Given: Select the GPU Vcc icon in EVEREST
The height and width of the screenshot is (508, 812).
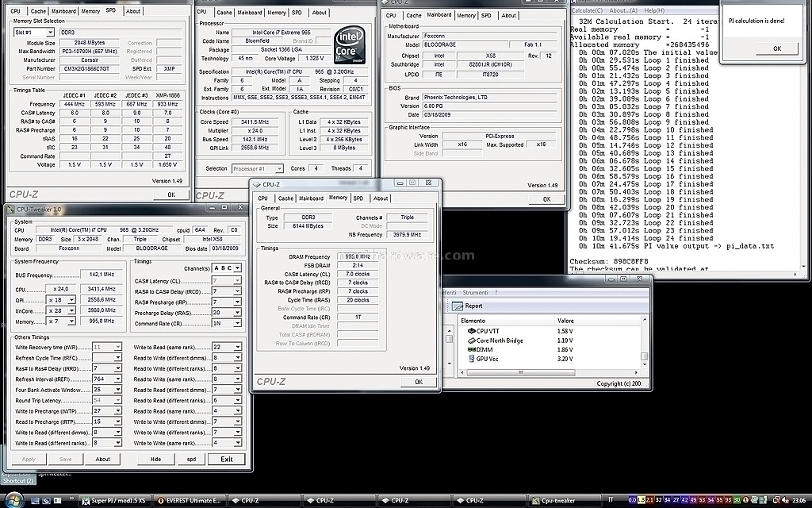Looking at the screenshot, I should point(471,358).
